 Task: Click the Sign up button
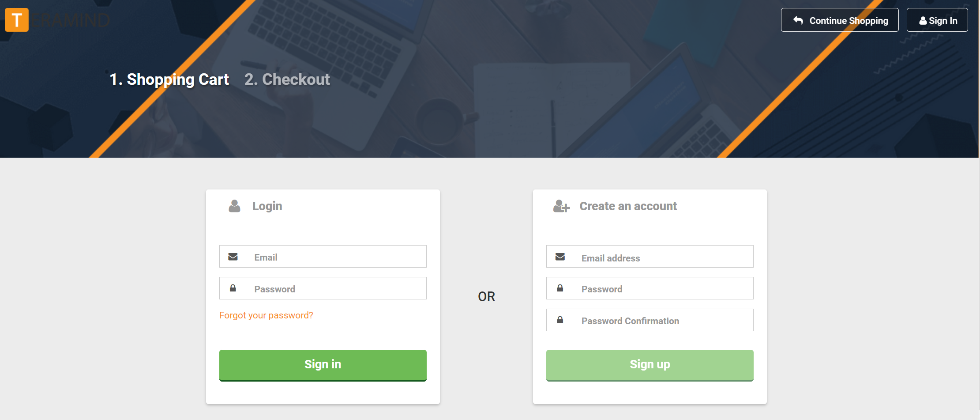click(x=650, y=365)
